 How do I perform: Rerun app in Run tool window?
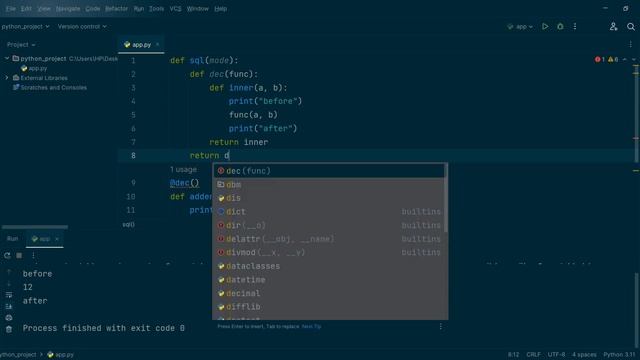pos(7,255)
